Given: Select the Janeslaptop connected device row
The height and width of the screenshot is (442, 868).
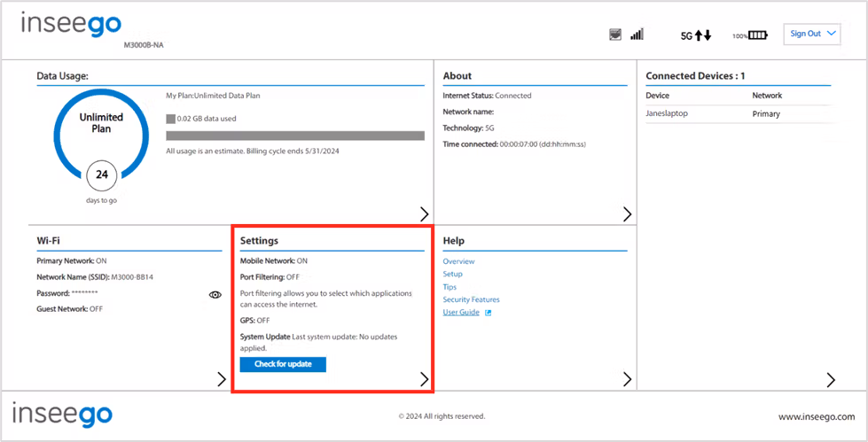Looking at the screenshot, I should tap(739, 114).
